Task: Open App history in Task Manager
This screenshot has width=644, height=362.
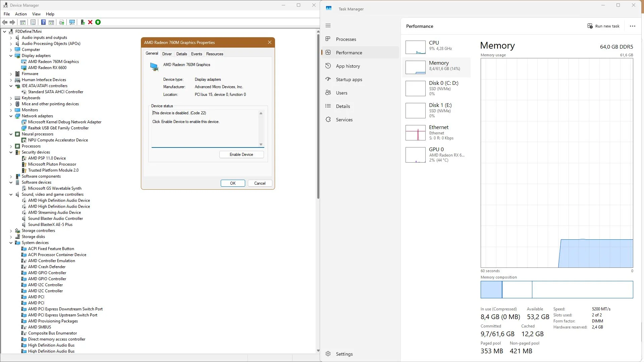Action: (360, 66)
